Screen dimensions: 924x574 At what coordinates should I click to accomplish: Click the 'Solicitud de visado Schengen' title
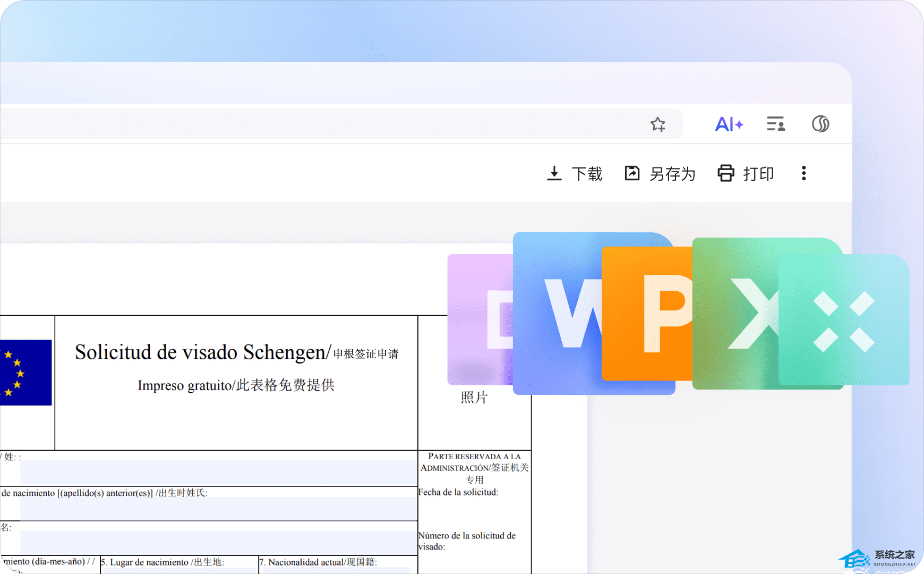202,352
